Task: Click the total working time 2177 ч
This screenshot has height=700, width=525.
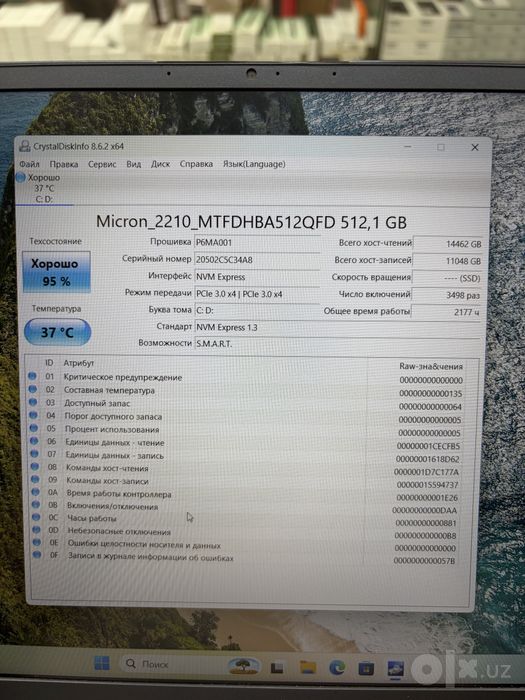Action: pyautogui.click(x=447, y=312)
